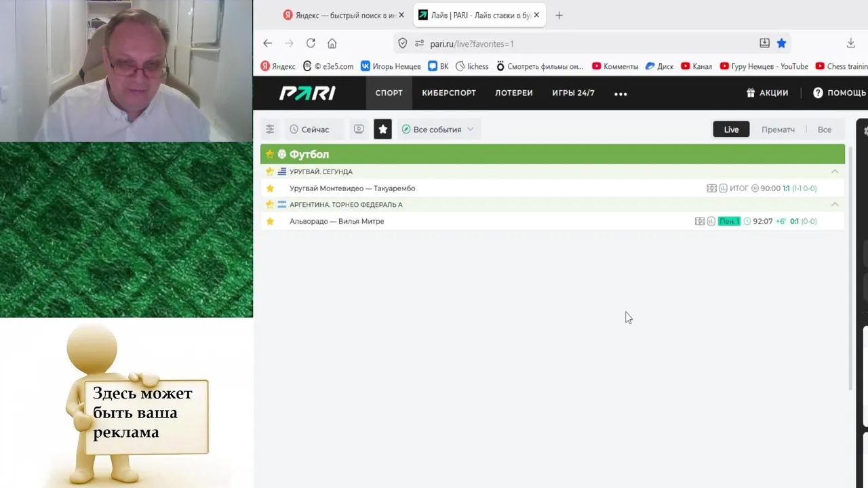Click the PARI logo
The width and height of the screenshot is (868, 488).
coord(307,93)
